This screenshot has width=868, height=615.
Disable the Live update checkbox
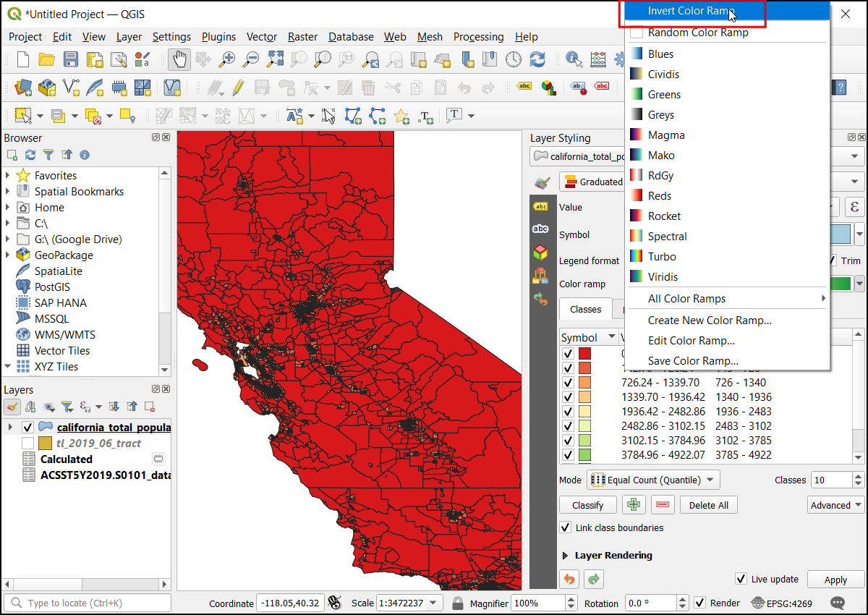pyautogui.click(x=741, y=579)
